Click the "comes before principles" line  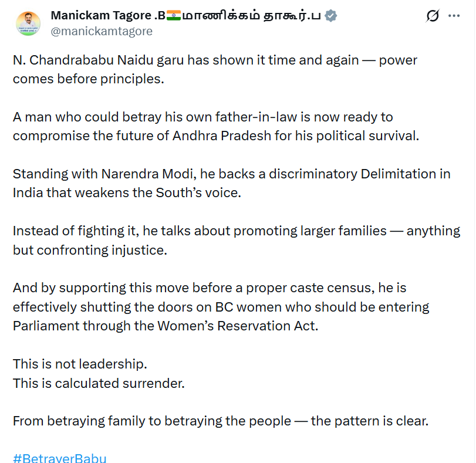[x=88, y=79]
